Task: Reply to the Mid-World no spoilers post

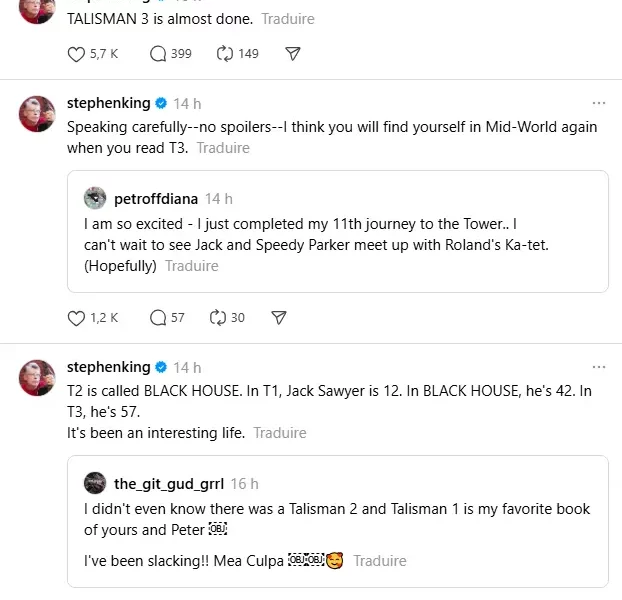Action: [x=158, y=317]
